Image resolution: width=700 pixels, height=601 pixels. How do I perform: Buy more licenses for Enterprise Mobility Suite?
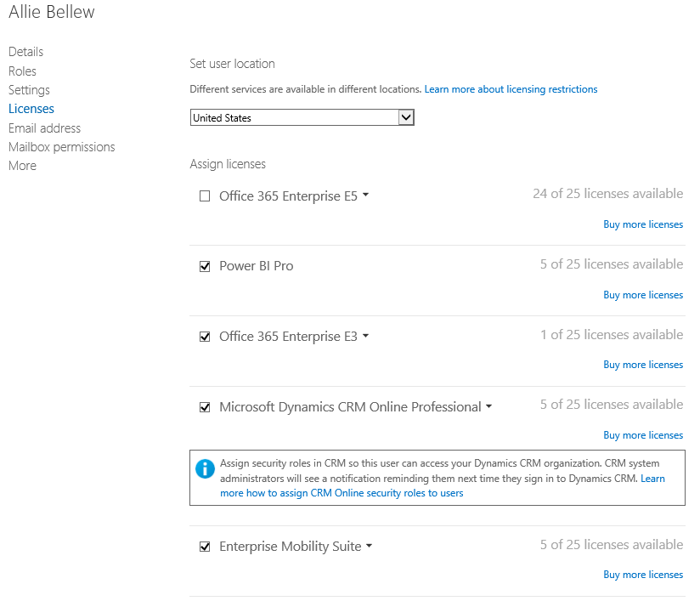[x=643, y=575]
